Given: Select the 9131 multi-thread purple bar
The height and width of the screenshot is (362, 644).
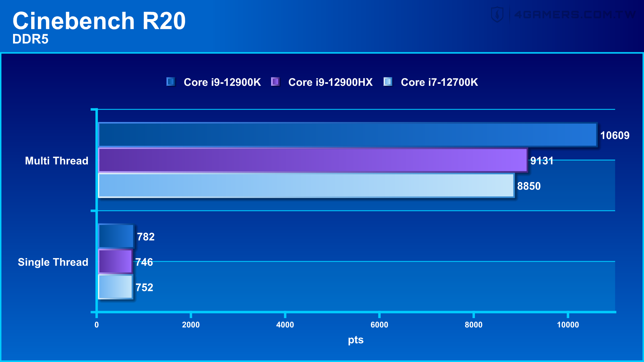Looking at the screenshot, I should [313, 160].
